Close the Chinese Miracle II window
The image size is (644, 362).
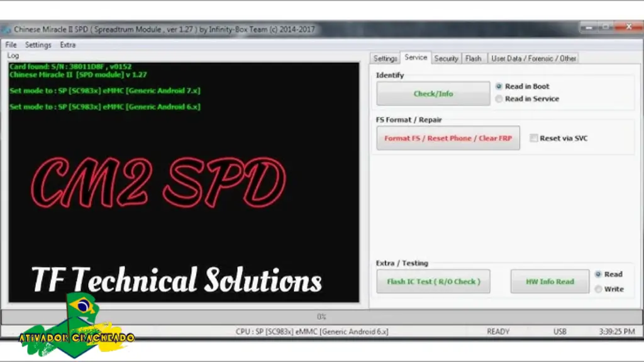point(628,27)
